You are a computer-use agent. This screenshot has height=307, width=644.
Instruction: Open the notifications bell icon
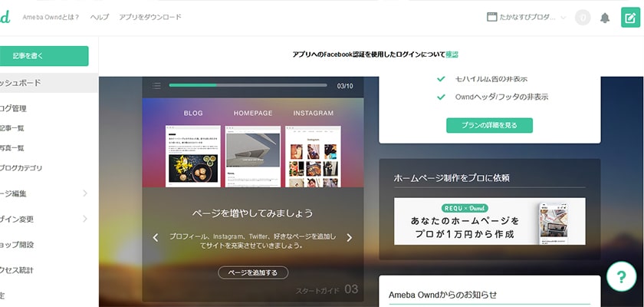[605, 18]
